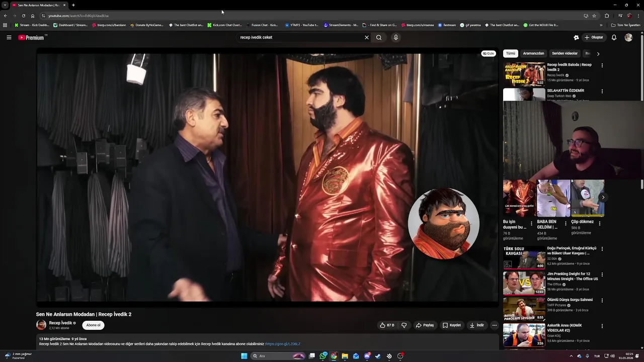
Task: Clear the search box with the X
Action: [367, 37]
